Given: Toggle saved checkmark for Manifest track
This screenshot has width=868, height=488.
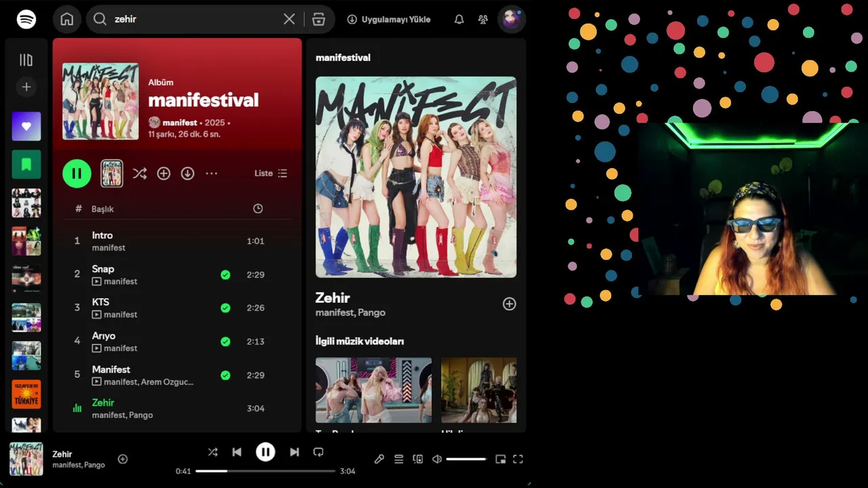Looking at the screenshot, I should click(x=225, y=375).
